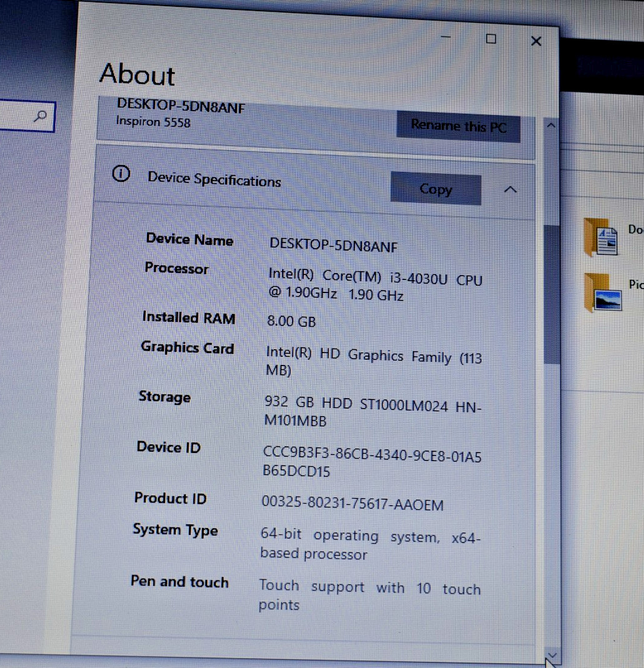Click the scrollbar up arrow
This screenshot has height=668, width=644.
pos(551,125)
